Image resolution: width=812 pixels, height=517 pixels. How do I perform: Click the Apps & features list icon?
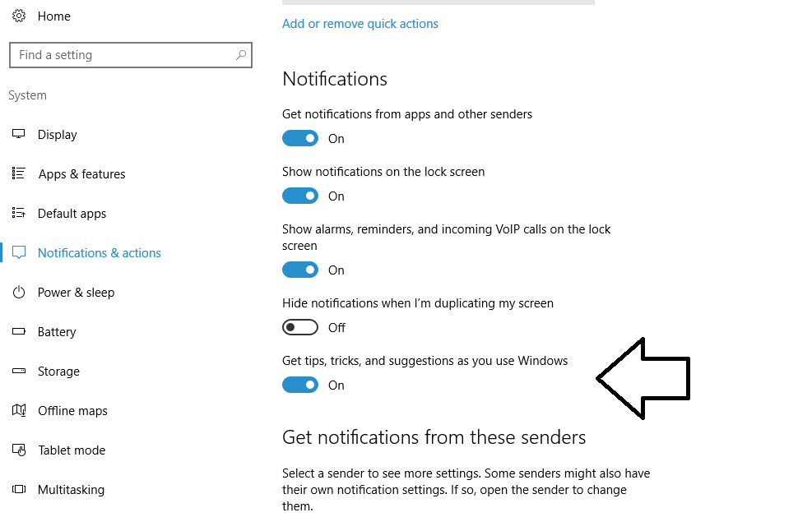19,173
